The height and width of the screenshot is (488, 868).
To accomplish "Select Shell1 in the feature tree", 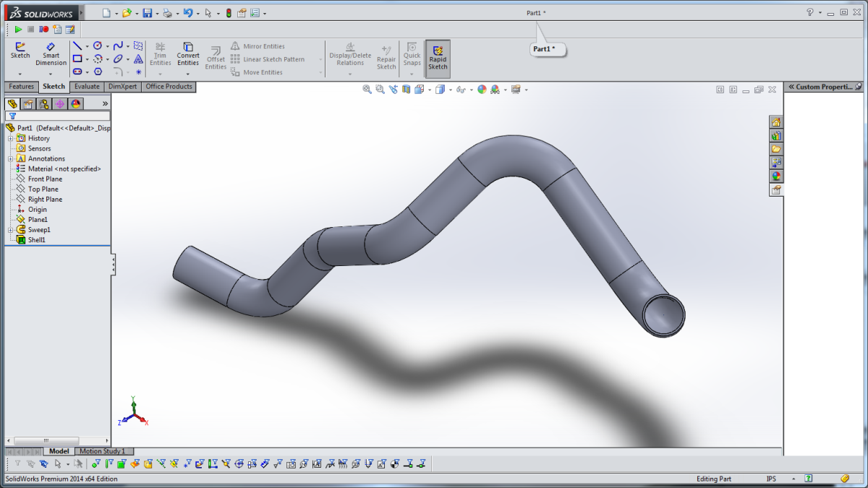I will (x=36, y=240).
